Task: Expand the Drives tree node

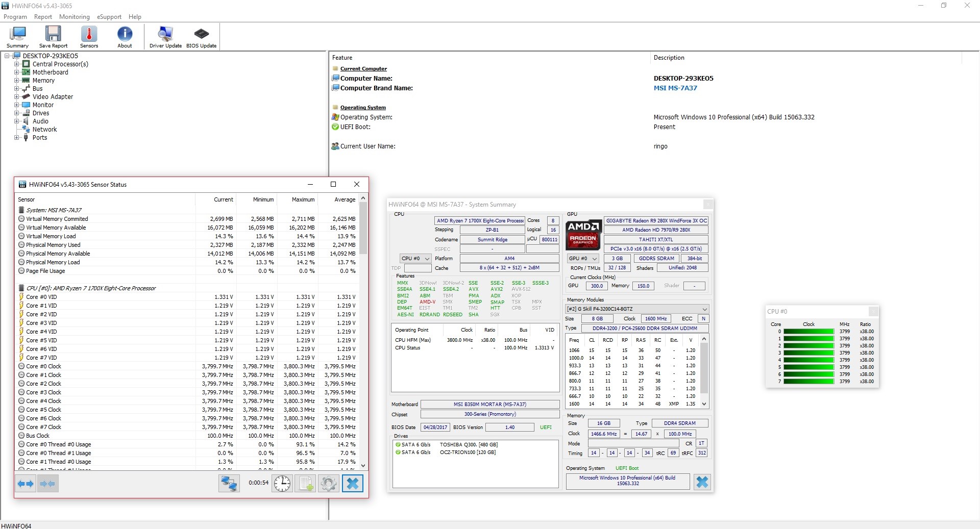Action: pos(17,113)
